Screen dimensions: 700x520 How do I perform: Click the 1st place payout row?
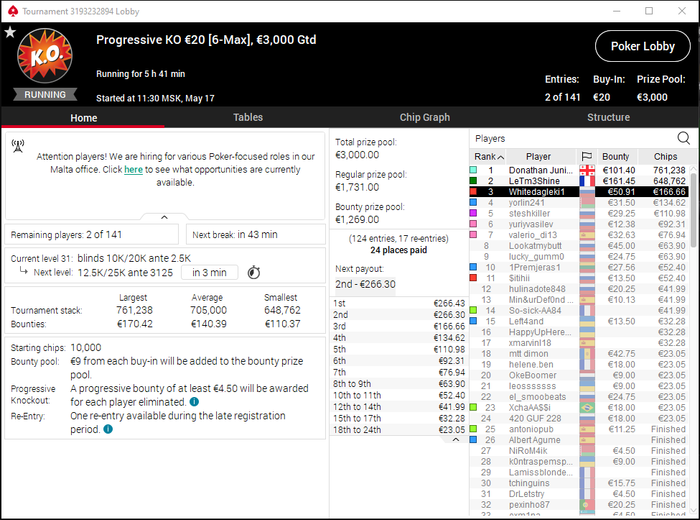pyautogui.click(x=399, y=303)
